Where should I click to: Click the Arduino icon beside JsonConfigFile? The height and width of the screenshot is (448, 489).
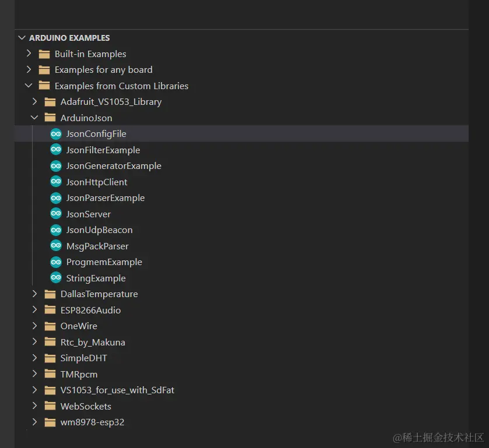pyautogui.click(x=56, y=134)
